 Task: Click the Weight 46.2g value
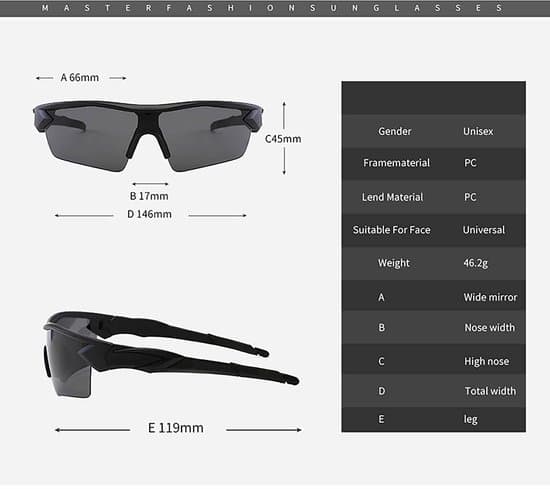pos(476,263)
